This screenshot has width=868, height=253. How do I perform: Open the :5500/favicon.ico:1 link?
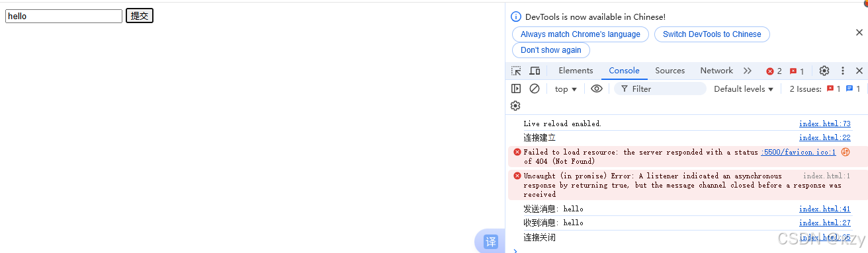pos(798,152)
